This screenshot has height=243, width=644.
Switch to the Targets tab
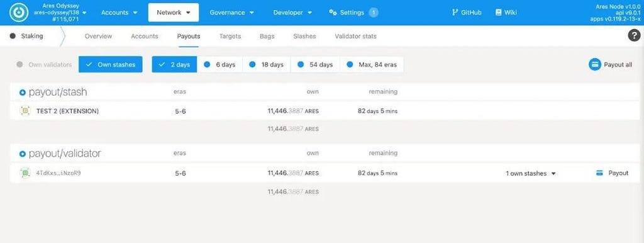230,36
